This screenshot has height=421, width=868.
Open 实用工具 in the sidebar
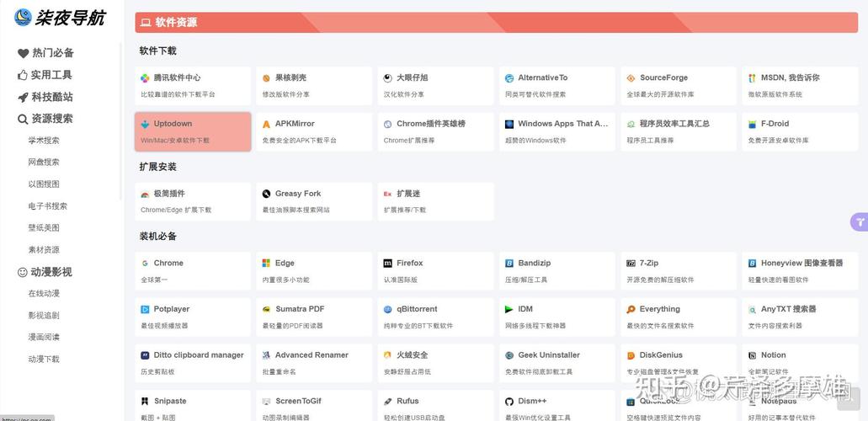[x=51, y=75]
